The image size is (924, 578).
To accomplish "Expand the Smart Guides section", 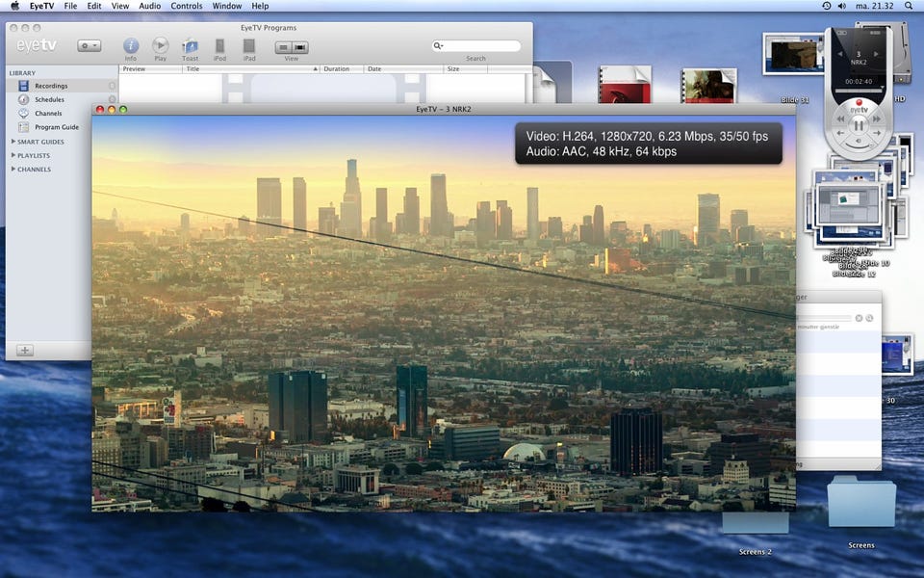I will coord(13,142).
